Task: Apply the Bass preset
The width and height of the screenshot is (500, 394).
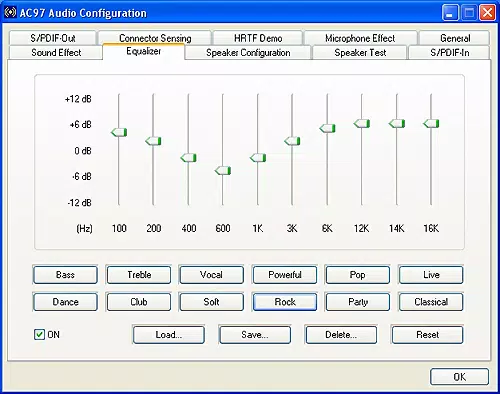Action: 65,275
